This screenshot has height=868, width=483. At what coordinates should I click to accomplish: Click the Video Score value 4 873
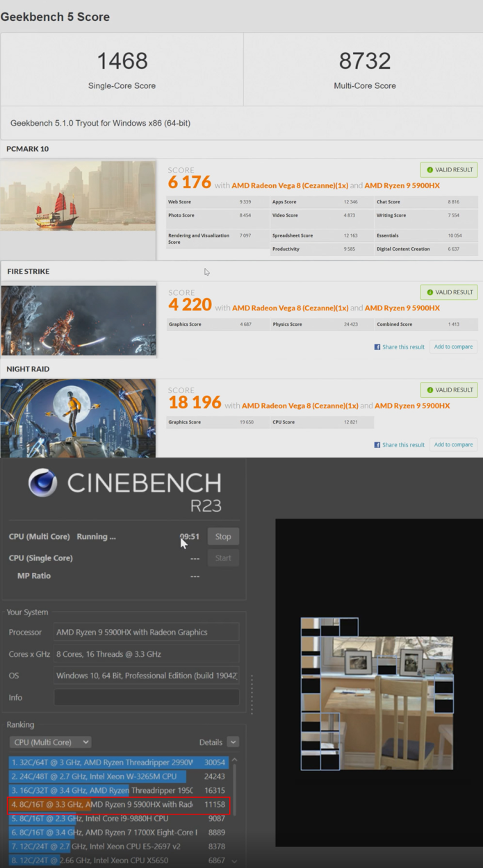[x=350, y=215]
